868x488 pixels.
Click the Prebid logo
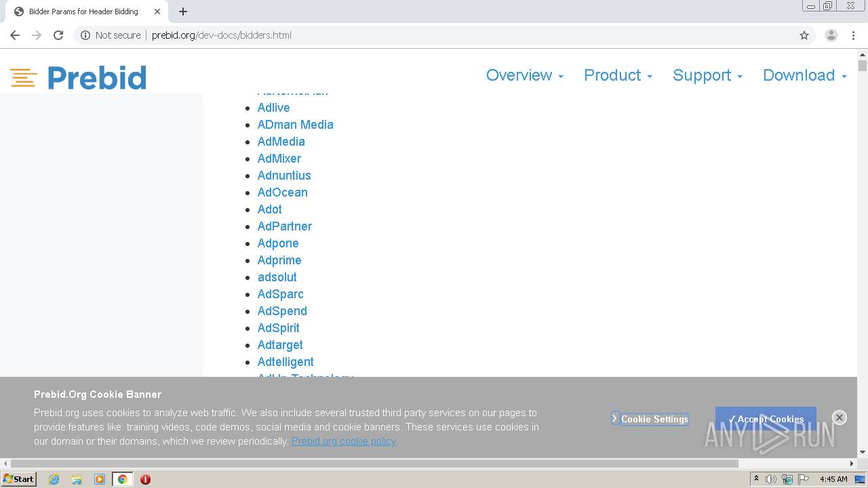tap(79, 78)
